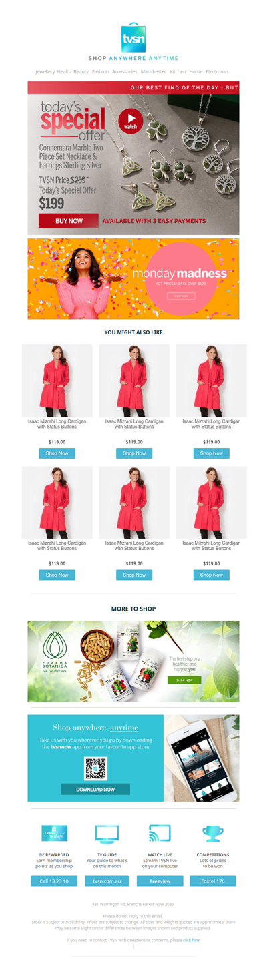Open the Jewellery category
The image size is (267, 980).
click(45, 71)
